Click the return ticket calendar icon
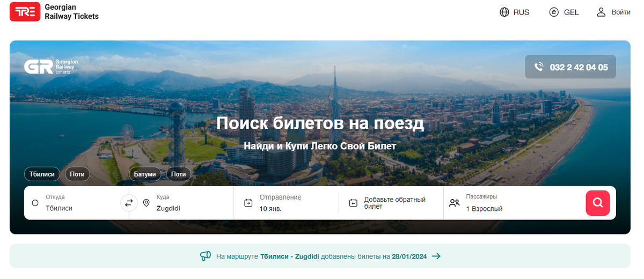The height and width of the screenshot is (279, 644). click(x=353, y=203)
